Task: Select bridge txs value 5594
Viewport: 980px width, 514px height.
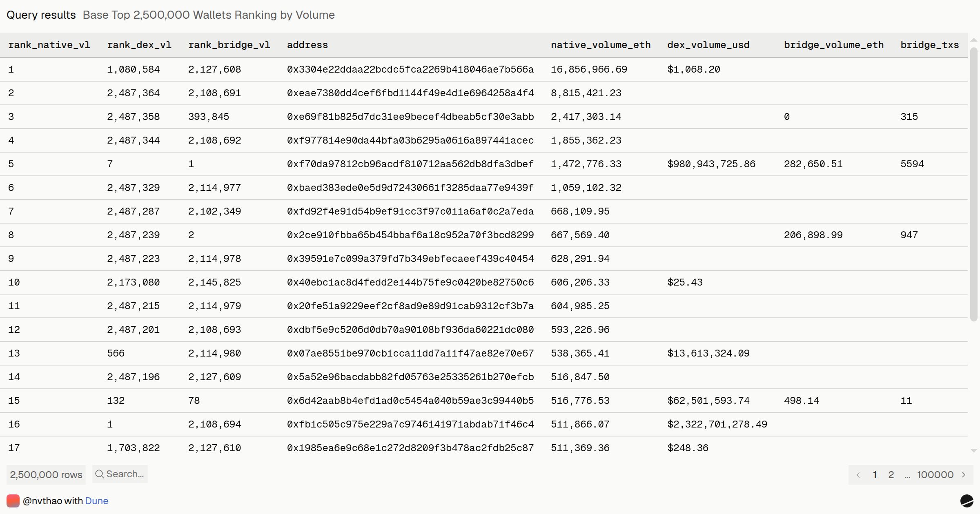Action: point(912,164)
